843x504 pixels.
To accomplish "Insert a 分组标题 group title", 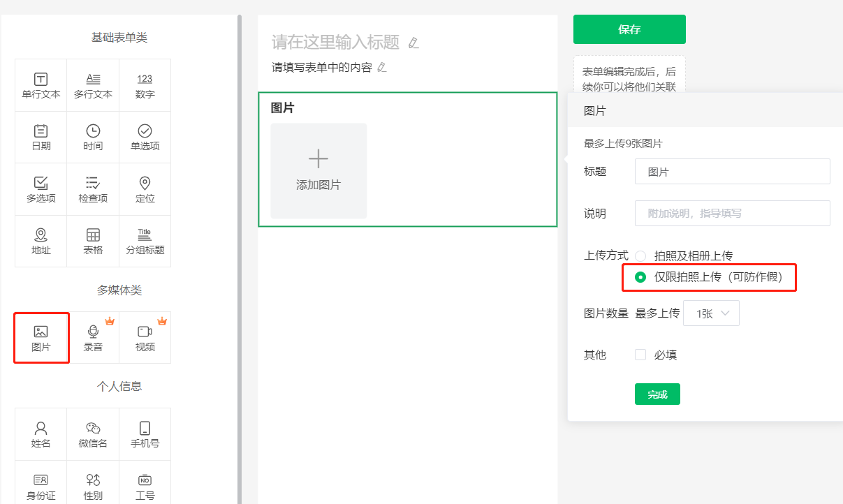I will pos(145,242).
